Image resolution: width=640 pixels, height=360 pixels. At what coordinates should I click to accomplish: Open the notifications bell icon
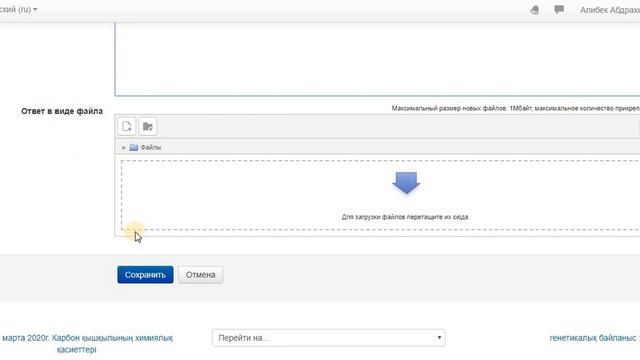(534, 10)
